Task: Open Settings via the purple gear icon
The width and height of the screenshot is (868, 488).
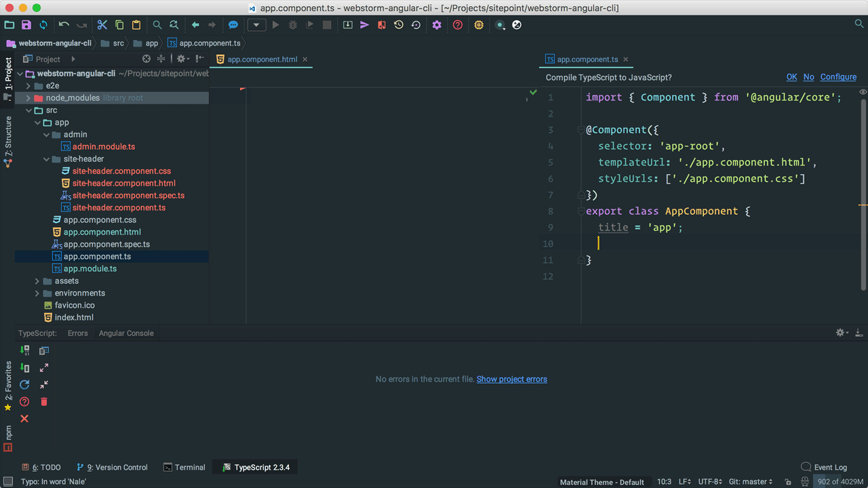Action: pos(437,25)
